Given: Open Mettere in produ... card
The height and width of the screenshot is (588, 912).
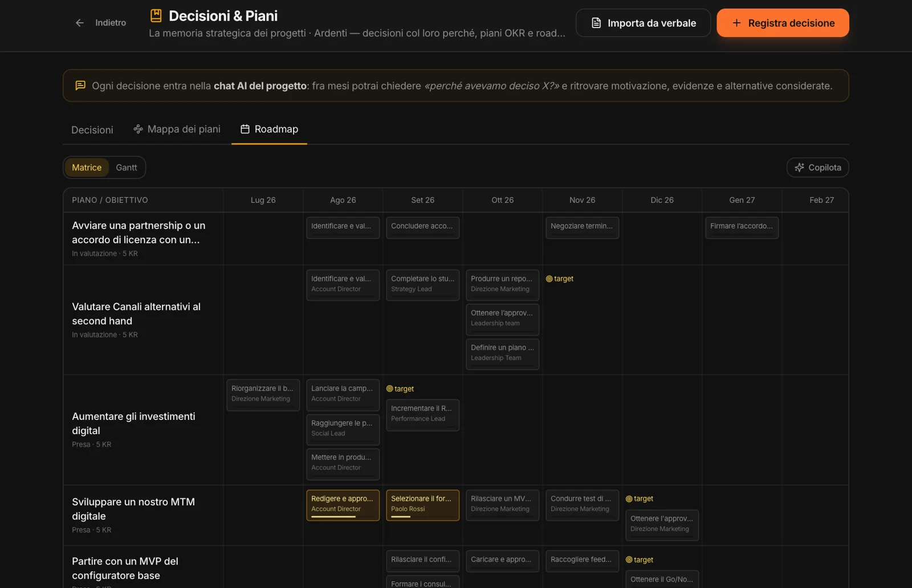Looking at the screenshot, I should point(343,464).
